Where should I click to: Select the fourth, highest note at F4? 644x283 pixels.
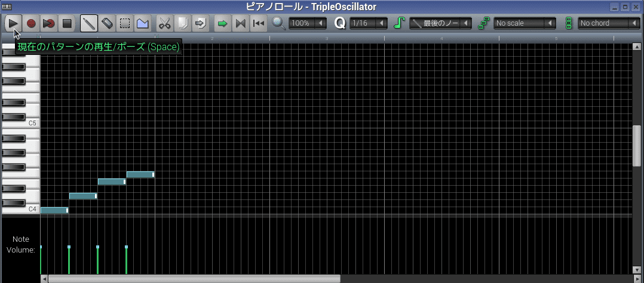click(140, 174)
